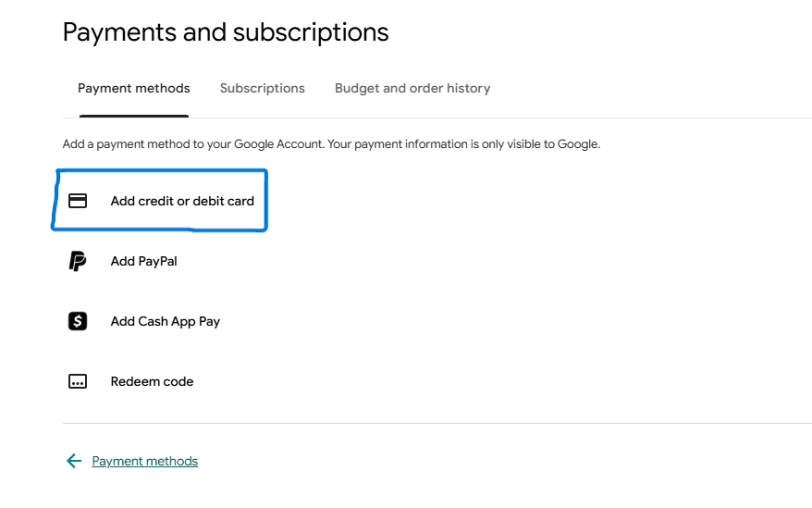Click the underline indicator below the active tab

134,117
